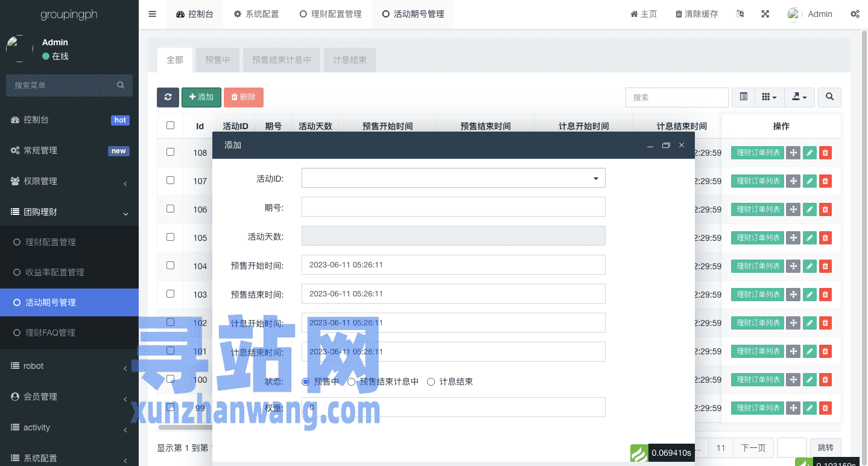The image size is (868, 466).
Task: Click the language switch icon
Action: [740, 14]
